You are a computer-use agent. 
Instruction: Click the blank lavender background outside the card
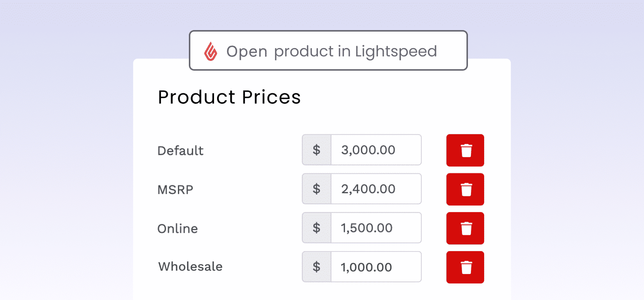click(x=64, y=150)
